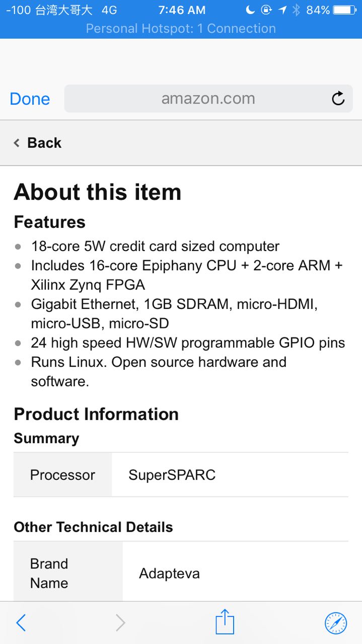Image resolution: width=362 pixels, height=644 pixels.
Task: Go to previous page with back arrow
Action: point(21,623)
